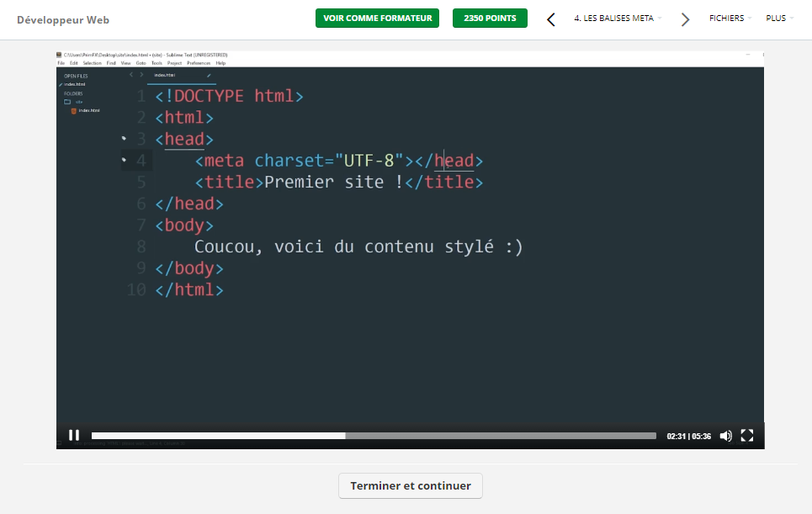Click line number 1 in gutter
This screenshot has height=514, width=812.
141,96
